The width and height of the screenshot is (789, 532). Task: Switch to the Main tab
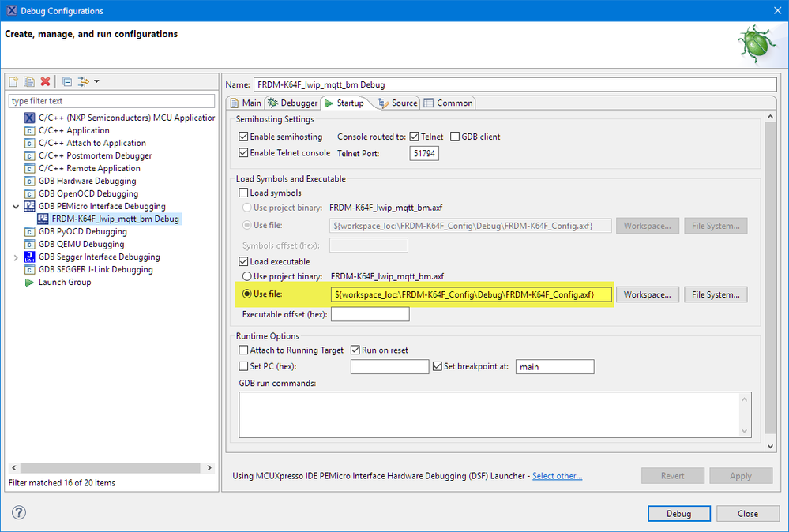(246, 103)
